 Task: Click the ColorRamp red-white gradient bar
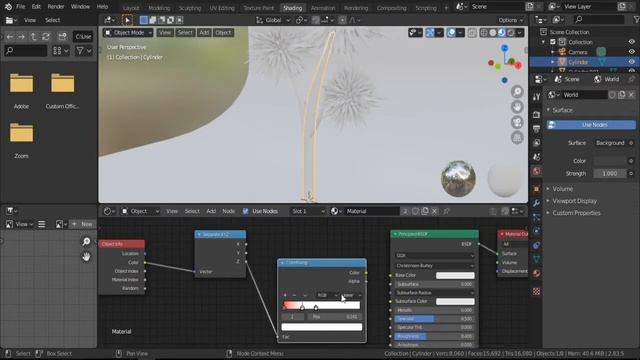click(321, 305)
